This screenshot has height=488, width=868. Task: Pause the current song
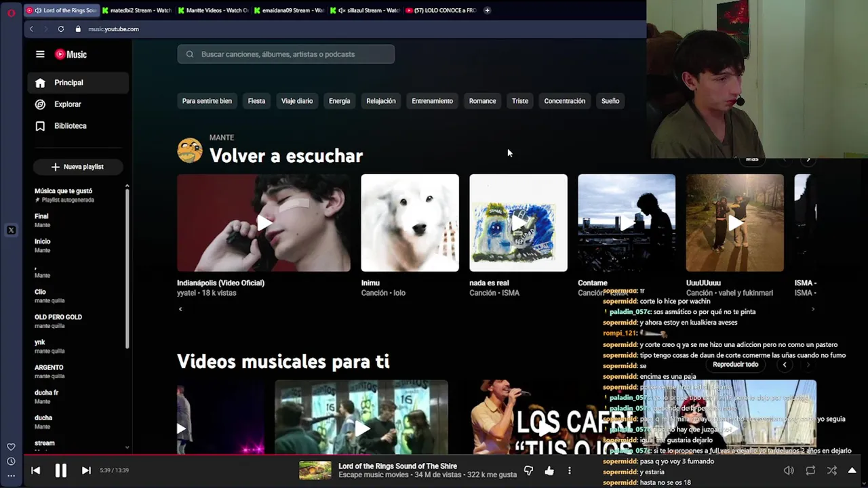click(60, 470)
